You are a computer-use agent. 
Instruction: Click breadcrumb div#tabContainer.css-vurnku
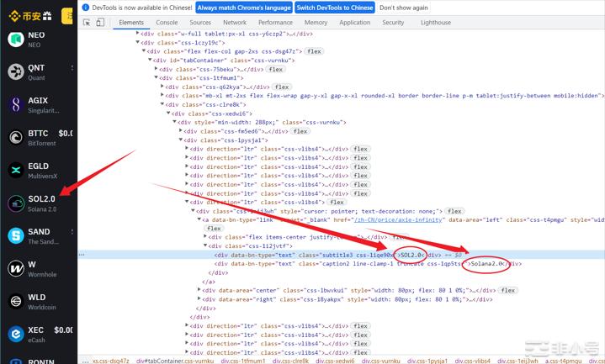pos(175,361)
